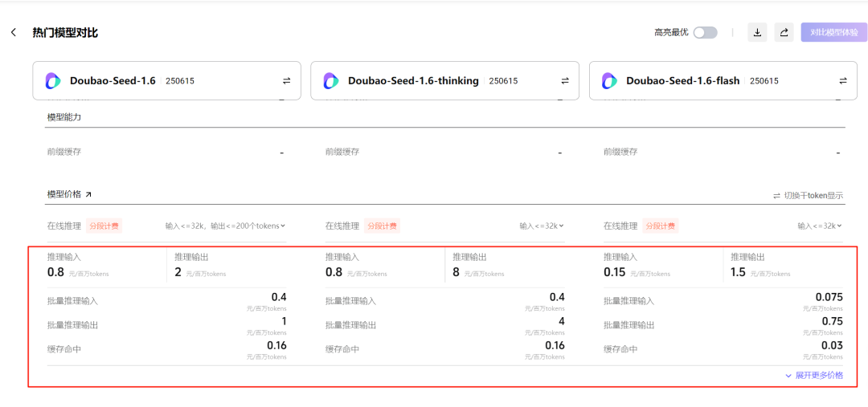This screenshot has width=868, height=407.
Task: Click the 批量推理输出 value 4
Action: 561,321
